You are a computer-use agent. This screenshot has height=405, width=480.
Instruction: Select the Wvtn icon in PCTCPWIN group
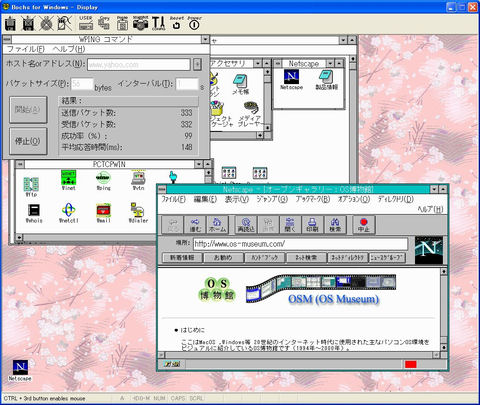[x=138, y=180]
